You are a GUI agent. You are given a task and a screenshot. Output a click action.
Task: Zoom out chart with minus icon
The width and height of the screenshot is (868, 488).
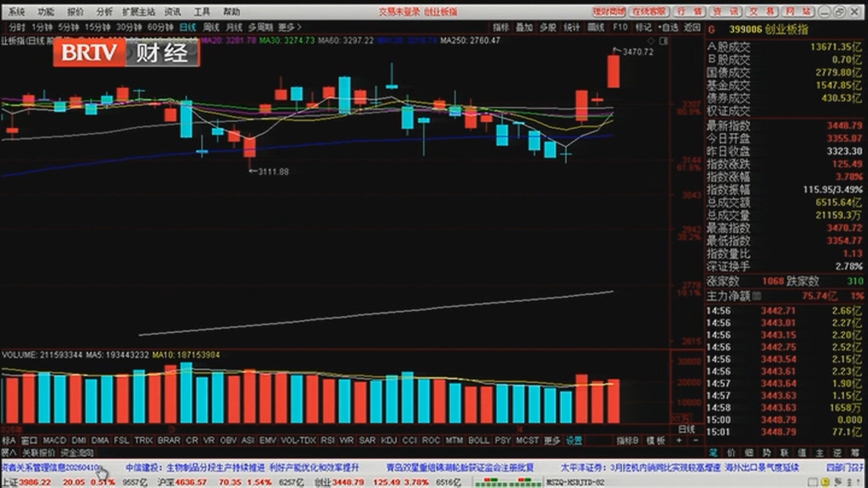[696, 440]
